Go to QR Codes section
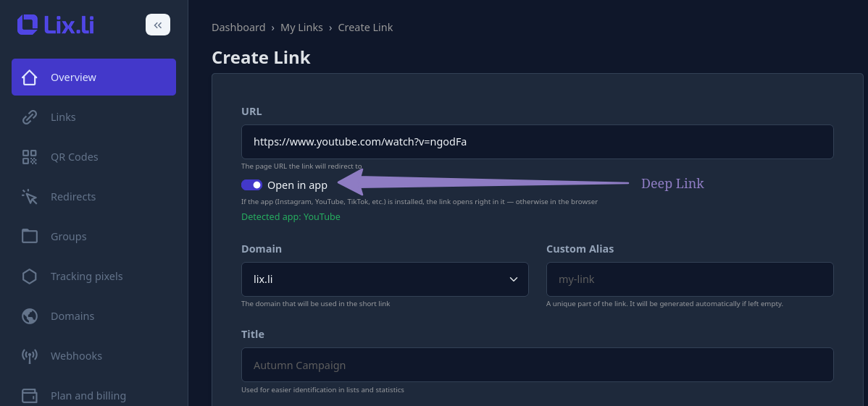This screenshot has height=406, width=868. click(x=93, y=157)
